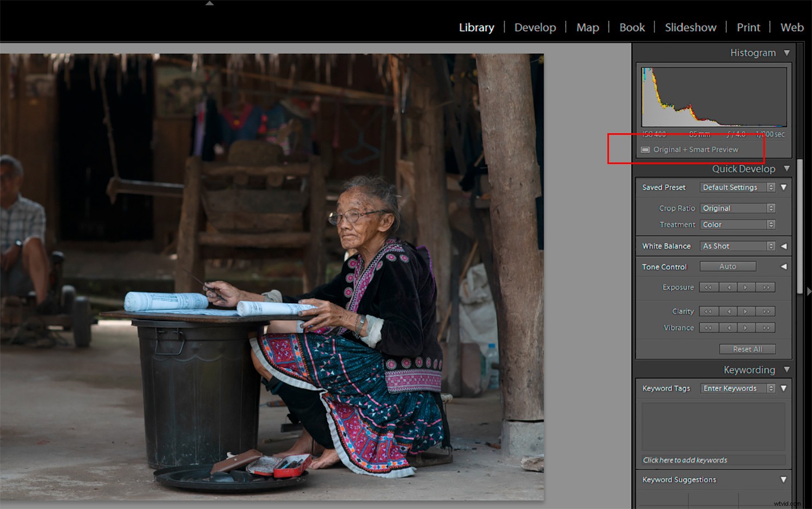Click the Exposure double-decrease arrows
The image size is (812, 509).
[708, 287]
